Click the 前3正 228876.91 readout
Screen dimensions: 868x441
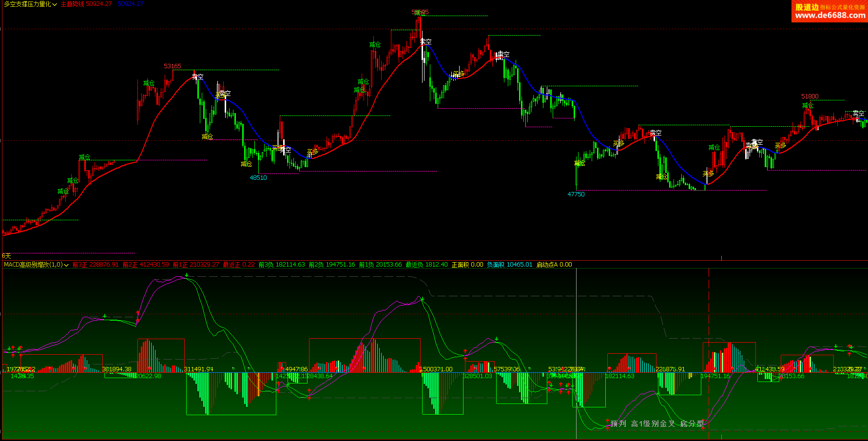click(96, 265)
